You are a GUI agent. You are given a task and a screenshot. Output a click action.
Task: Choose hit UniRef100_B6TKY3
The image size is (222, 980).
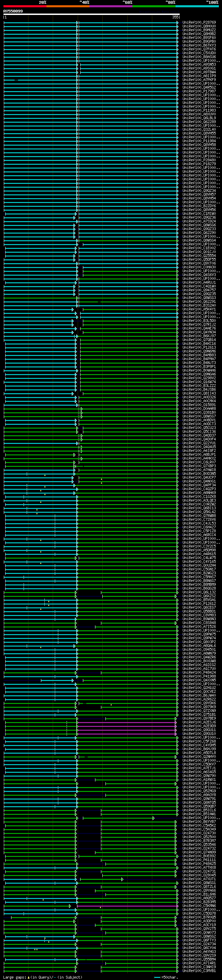coord(199,45)
